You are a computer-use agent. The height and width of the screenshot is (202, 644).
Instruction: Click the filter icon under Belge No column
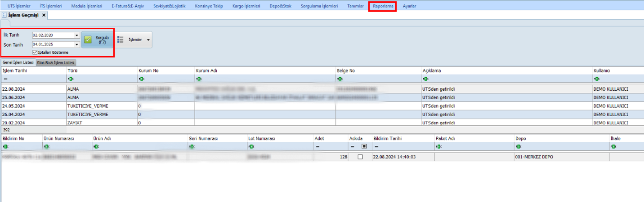click(340, 79)
